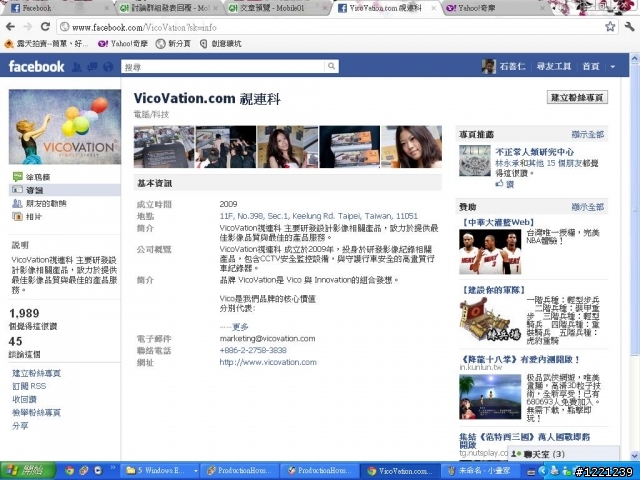The height and width of the screenshot is (480, 640).
Task: Open the last photo thumbnail of woman's face
Action: tap(411, 147)
